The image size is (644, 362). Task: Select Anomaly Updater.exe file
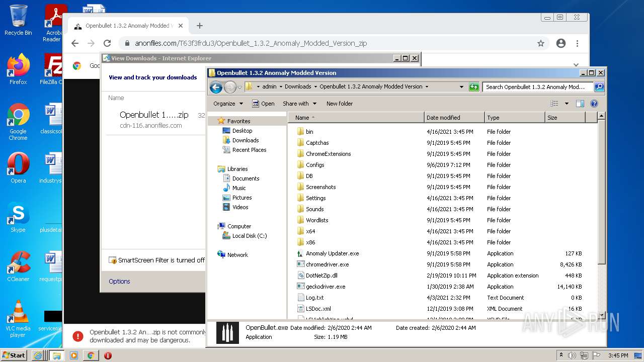click(332, 253)
